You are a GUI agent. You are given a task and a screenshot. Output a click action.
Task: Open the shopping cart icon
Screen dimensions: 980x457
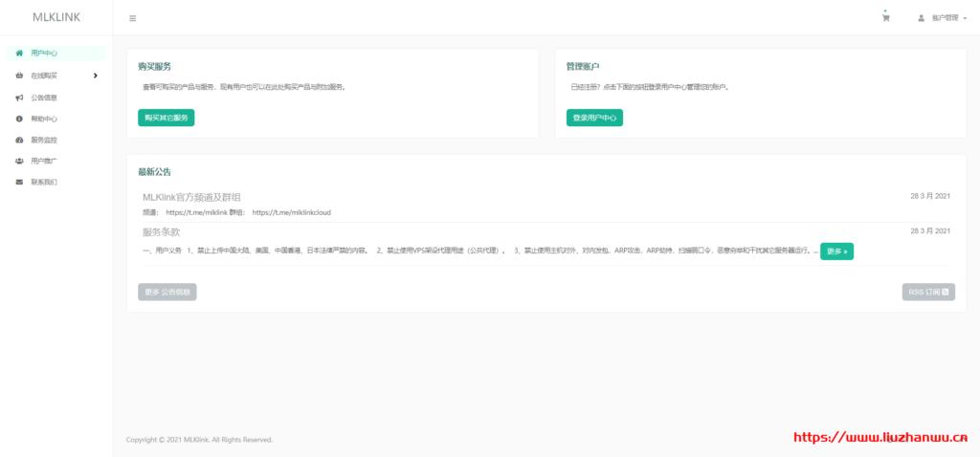[885, 18]
